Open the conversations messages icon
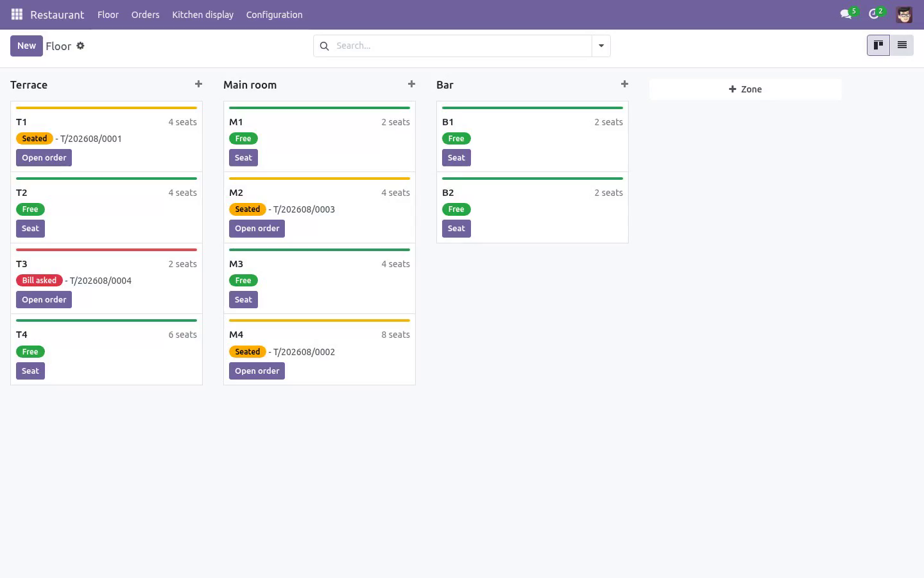The width and height of the screenshot is (924, 578). 846,14
